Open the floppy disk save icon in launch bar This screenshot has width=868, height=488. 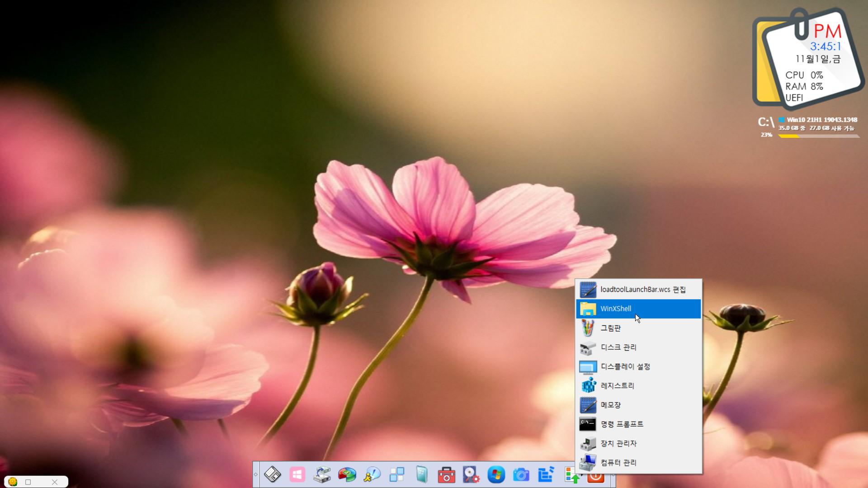pos(273,474)
